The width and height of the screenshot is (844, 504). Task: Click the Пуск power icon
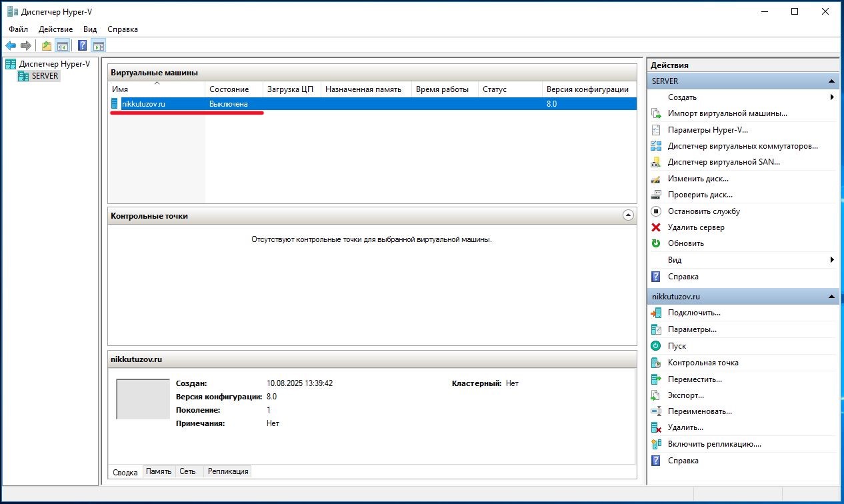click(x=656, y=346)
